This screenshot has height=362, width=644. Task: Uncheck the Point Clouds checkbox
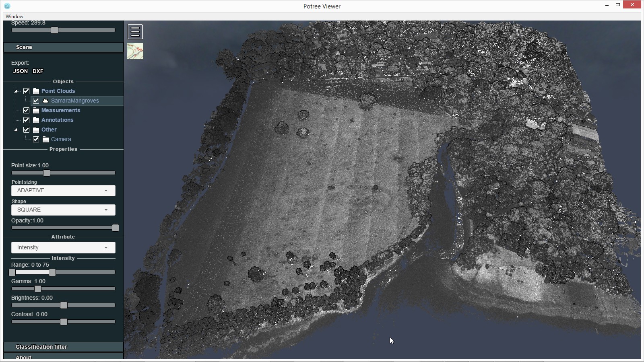point(26,91)
